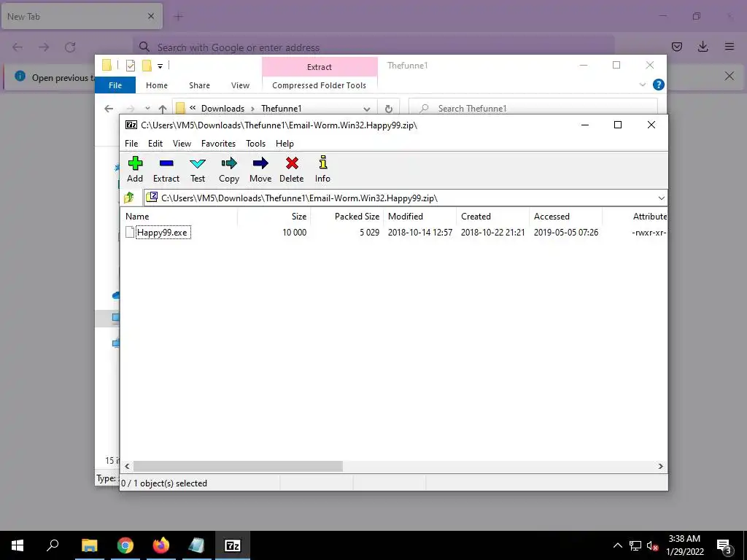
Task: Open Compressed Folder Tools tab in Explorer
Action: (x=320, y=85)
